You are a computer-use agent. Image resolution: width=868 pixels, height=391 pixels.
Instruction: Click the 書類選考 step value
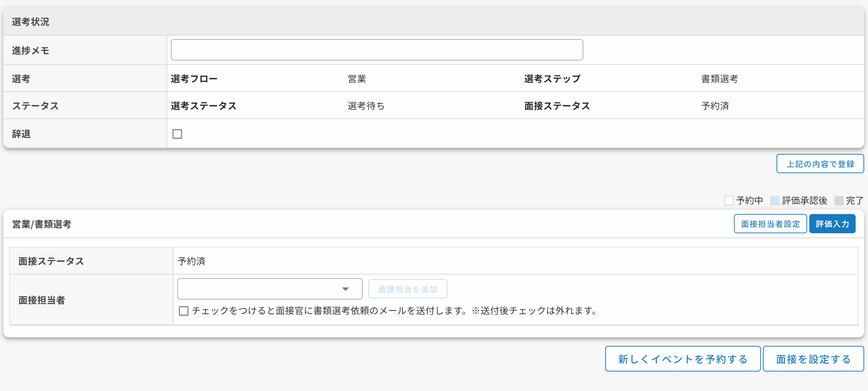719,78
